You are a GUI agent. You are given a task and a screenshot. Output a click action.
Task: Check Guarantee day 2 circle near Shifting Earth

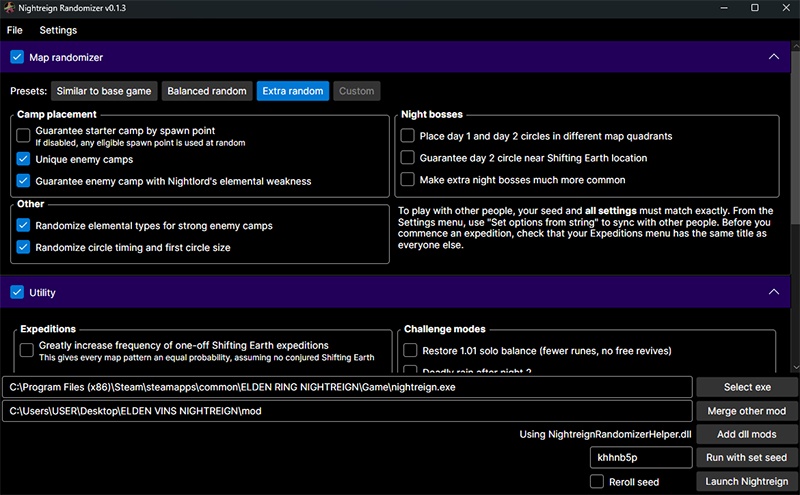coord(407,157)
